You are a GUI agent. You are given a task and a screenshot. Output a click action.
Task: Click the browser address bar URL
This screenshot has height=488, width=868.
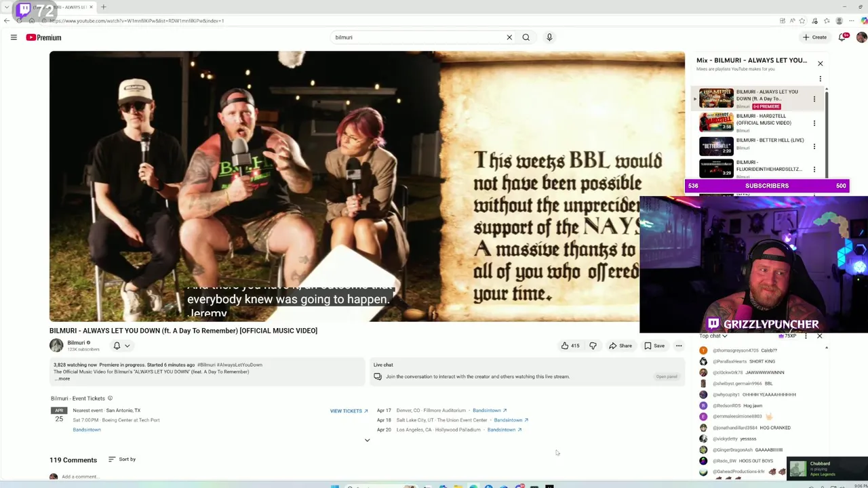pos(136,21)
